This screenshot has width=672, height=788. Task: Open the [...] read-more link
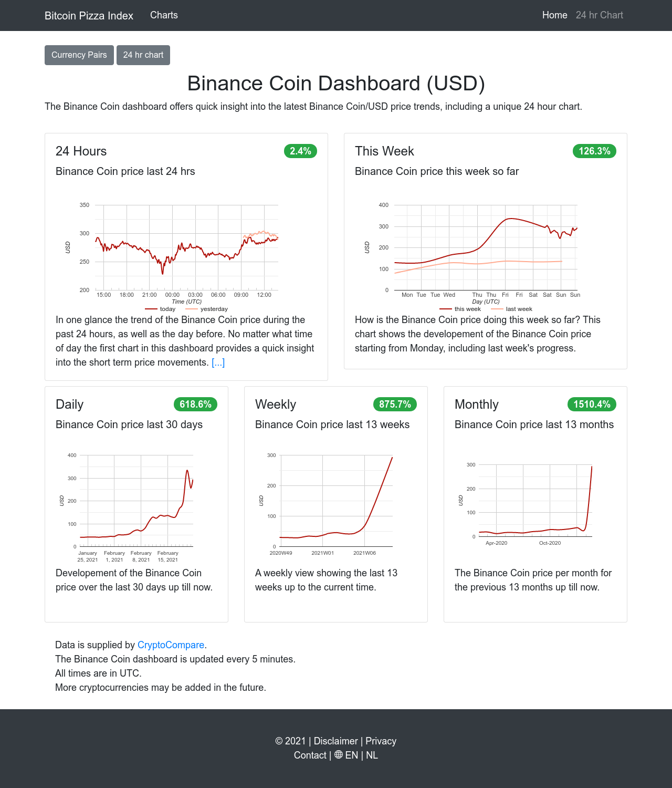coord(217,362)
